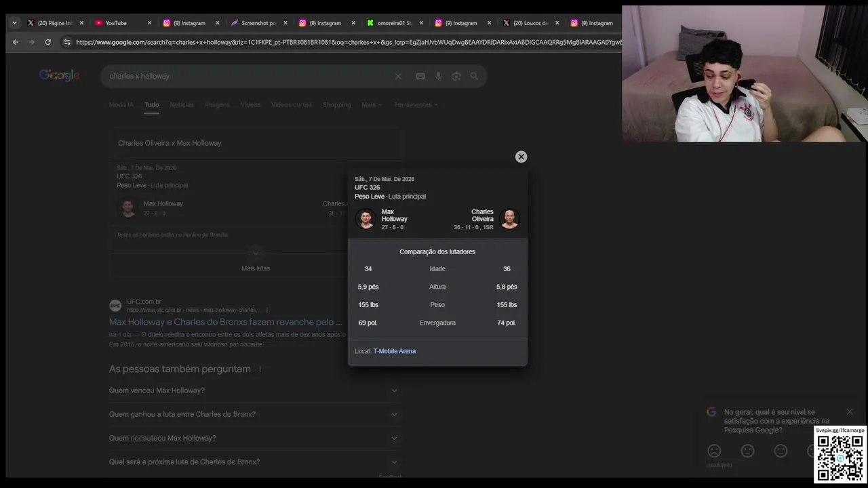The image size is (868, 488).
Task: Search by image with Lens icon
Action: point(456,76)
